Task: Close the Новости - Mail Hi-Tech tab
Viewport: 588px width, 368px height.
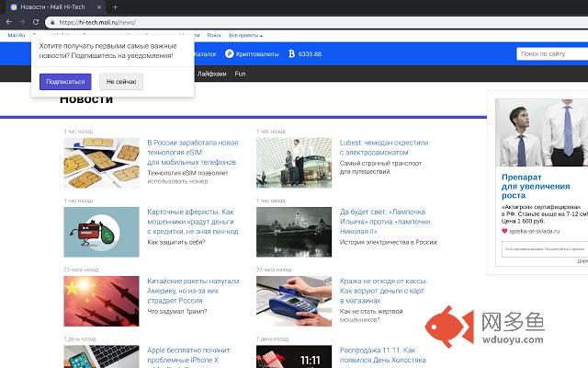Action: (99, 6)
